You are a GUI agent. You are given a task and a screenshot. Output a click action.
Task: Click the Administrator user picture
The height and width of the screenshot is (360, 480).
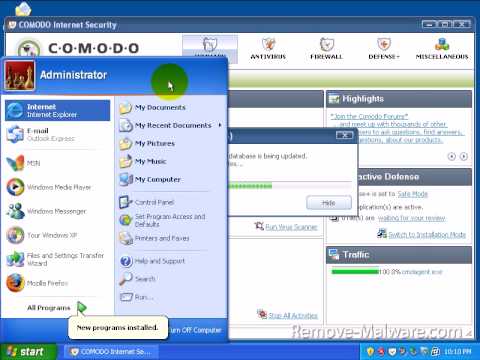tap(19, 75)
